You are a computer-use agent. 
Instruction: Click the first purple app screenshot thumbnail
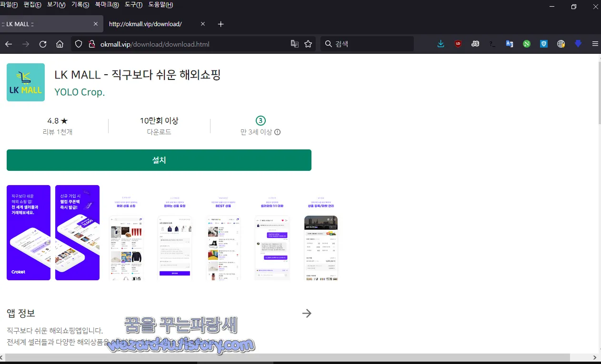click(28, 232)
